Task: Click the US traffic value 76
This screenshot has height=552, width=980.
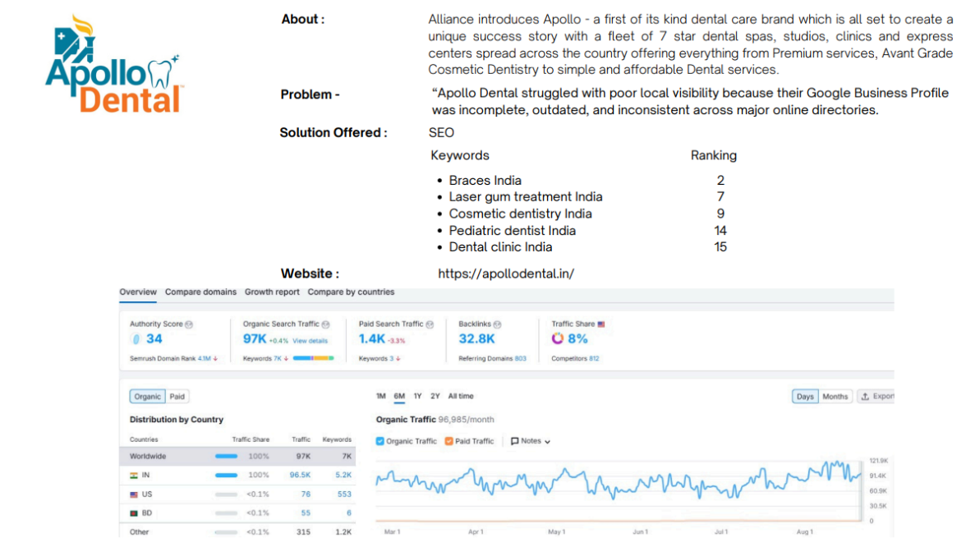Action: click(306, 494)
